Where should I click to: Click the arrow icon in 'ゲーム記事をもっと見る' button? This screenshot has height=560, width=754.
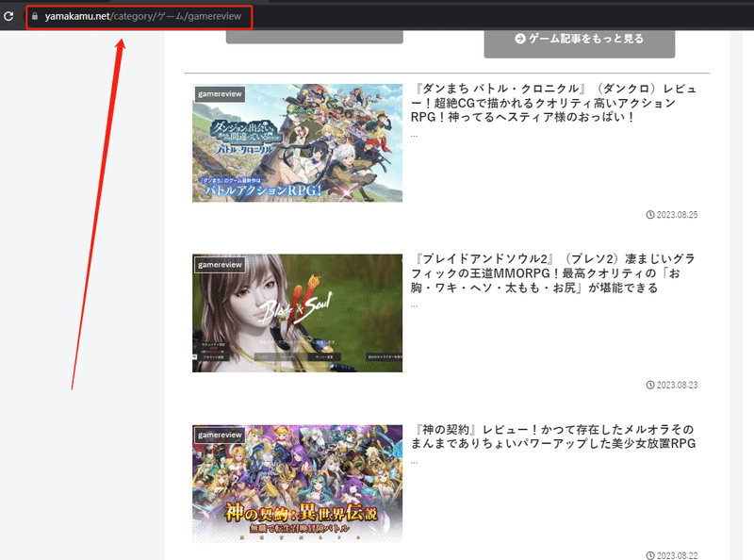tap(520, 39)
